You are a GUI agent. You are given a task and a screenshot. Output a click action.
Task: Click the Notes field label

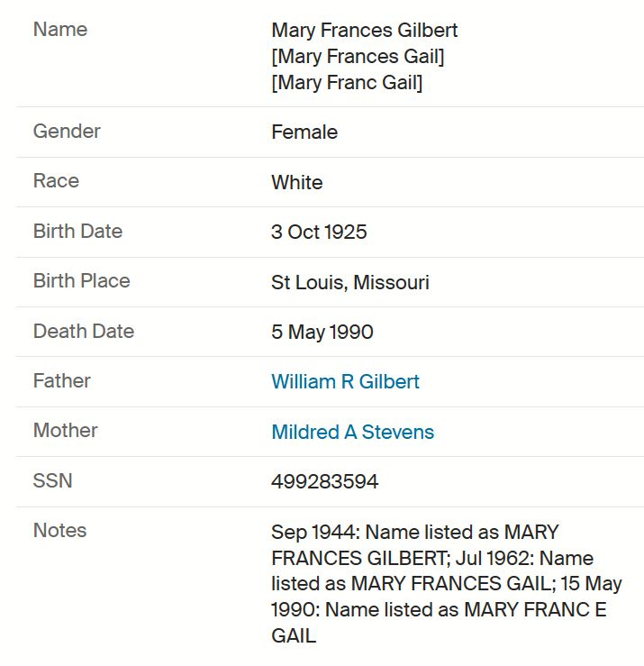[x=59, y=531]
